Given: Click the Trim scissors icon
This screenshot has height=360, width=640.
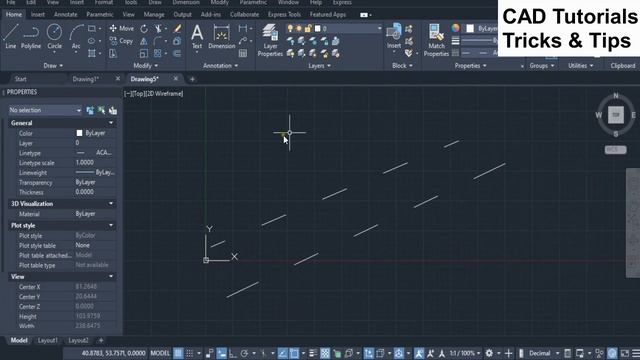Looking at the screenshot, I should (x=158, y=29).
